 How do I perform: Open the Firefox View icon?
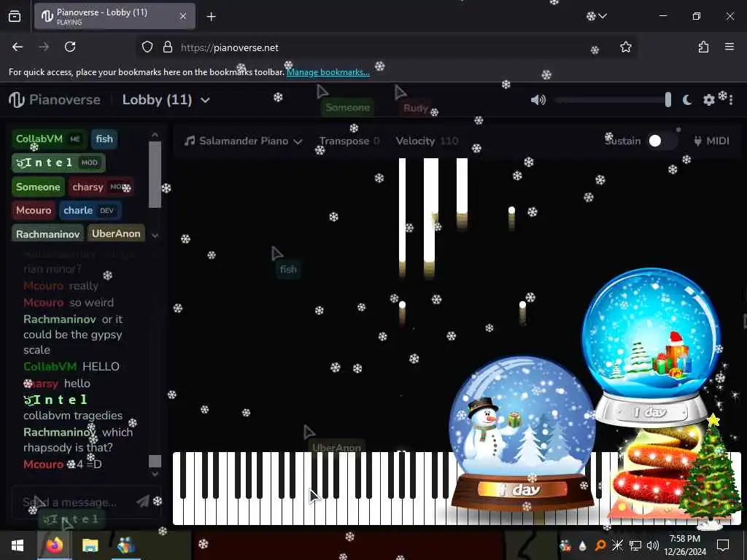click(15, 17)
